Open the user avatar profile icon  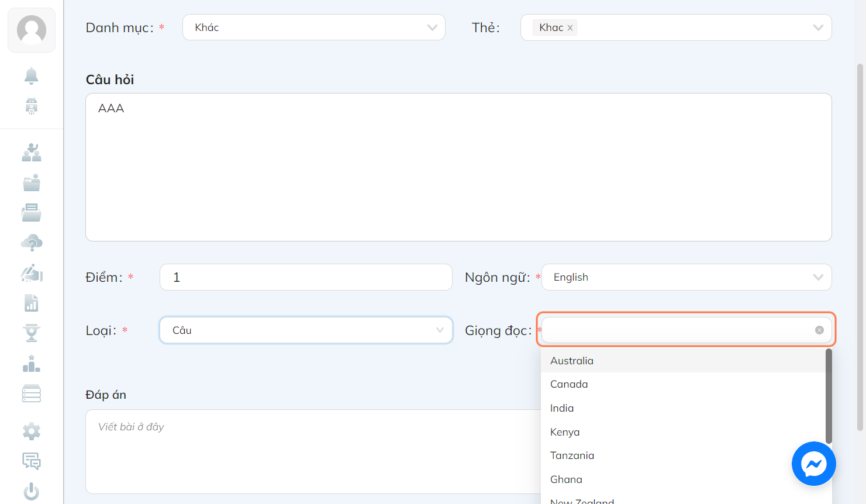click(x=32, y=30)
